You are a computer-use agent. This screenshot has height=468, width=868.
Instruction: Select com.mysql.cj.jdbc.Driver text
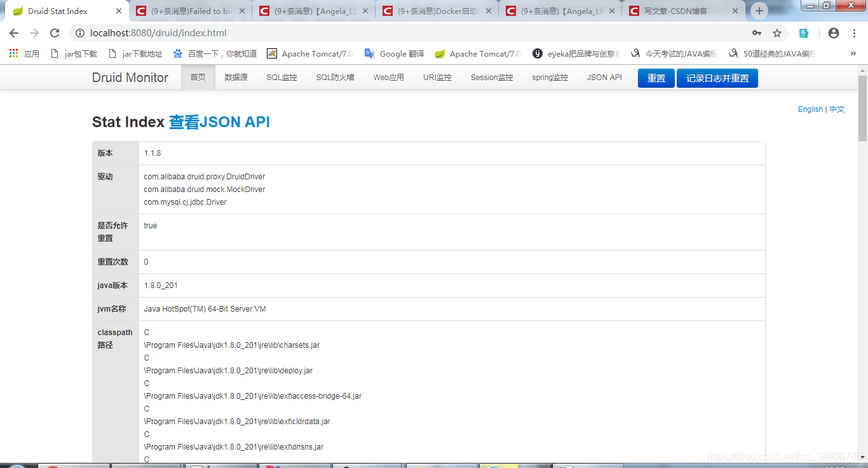pyautogui.click(x=186, y=202)
